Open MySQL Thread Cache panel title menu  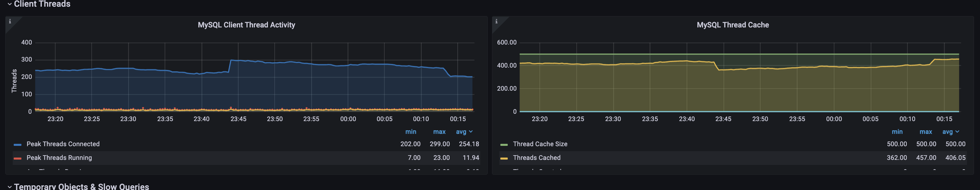[732, 25]
